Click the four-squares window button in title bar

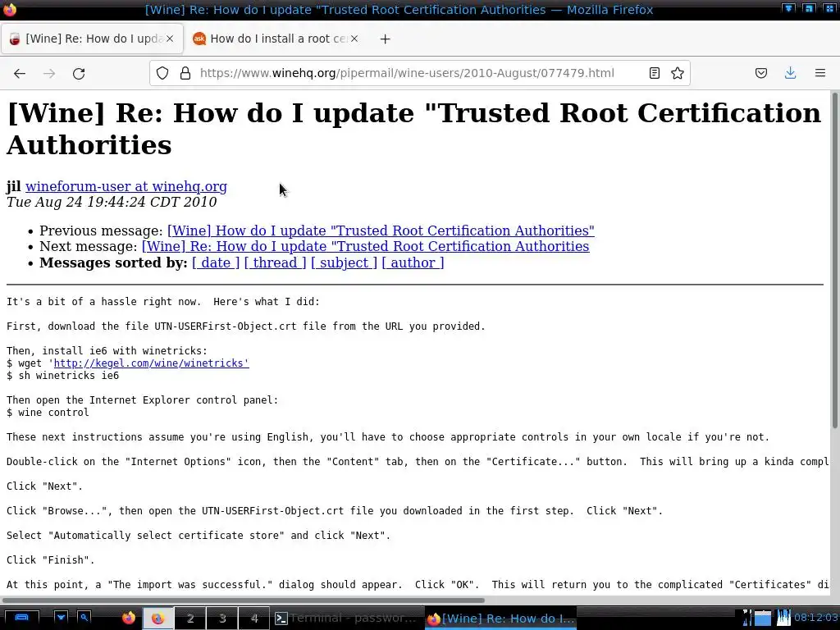pyautogui.click(x=829, y=8)
